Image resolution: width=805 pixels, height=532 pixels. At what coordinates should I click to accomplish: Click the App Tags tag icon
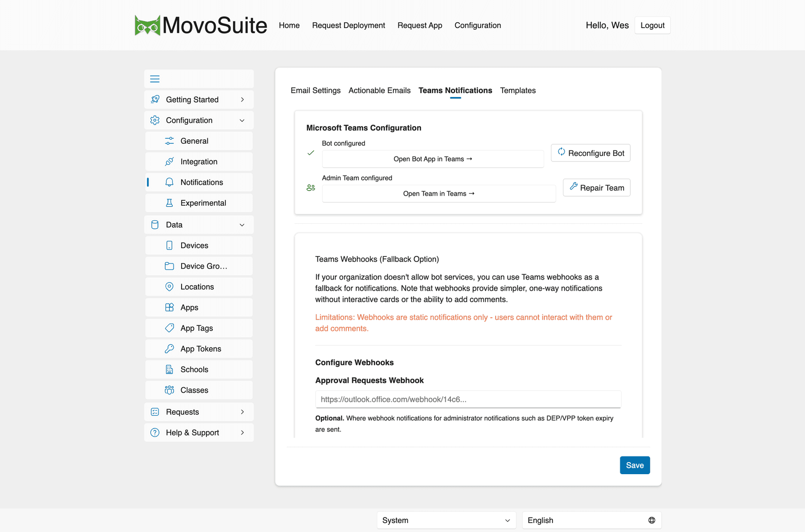(170, 328)
